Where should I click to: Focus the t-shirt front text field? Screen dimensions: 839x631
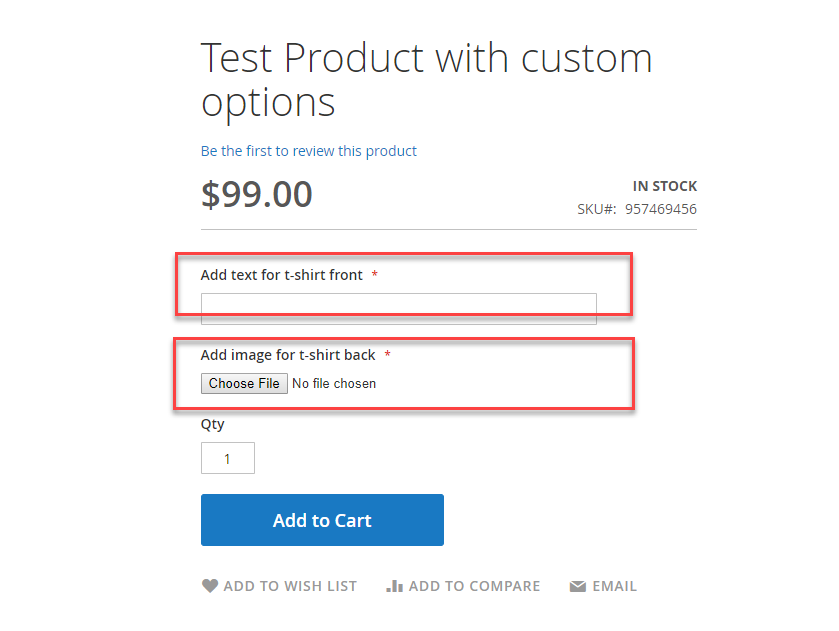point(398,308)
